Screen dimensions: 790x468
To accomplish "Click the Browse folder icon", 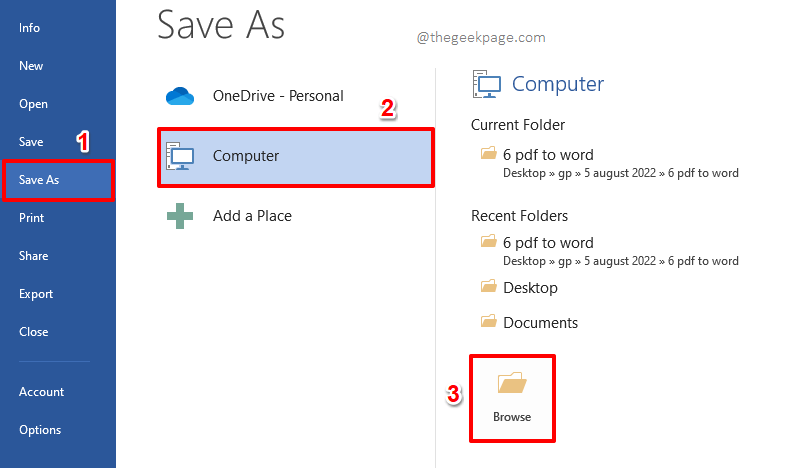I will (511, 383).
